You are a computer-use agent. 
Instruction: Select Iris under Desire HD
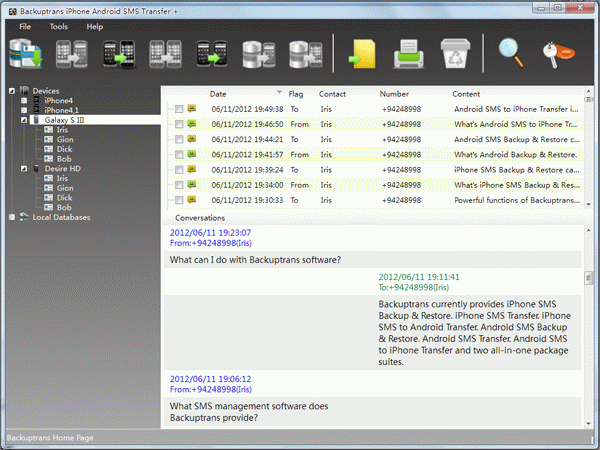click(62, 178)
